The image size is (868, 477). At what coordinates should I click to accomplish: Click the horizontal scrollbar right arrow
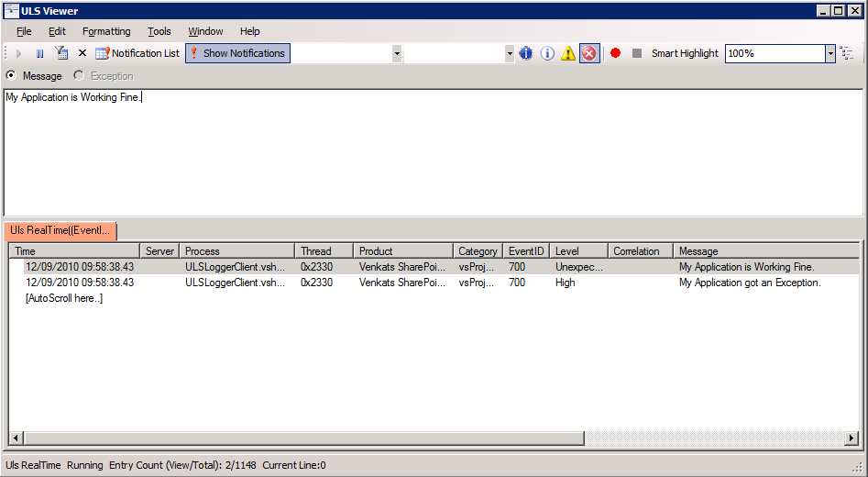click(852, 438)
